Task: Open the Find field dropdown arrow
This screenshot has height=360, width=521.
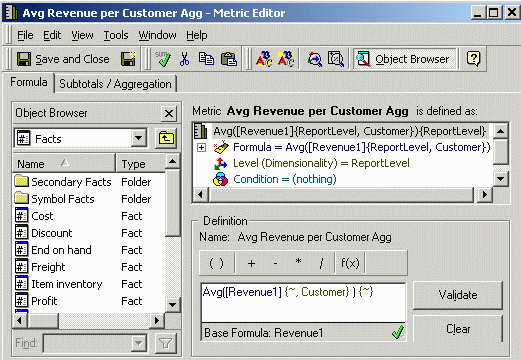Action: coord(139,343)
